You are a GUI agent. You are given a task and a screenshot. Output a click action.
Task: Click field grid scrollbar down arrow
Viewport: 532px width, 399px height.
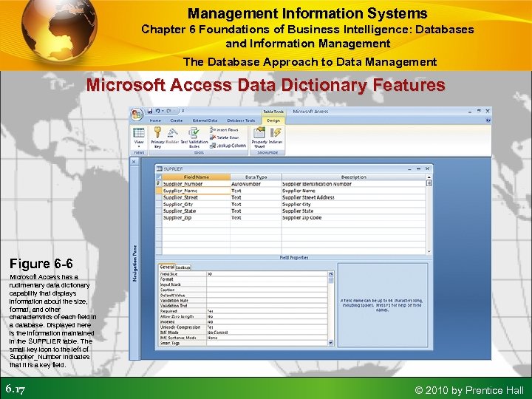pos(429,251)
